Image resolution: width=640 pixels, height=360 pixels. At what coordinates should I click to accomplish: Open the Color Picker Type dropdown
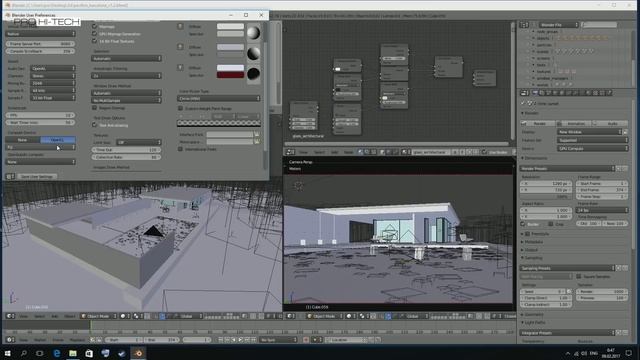coord(219,98)
